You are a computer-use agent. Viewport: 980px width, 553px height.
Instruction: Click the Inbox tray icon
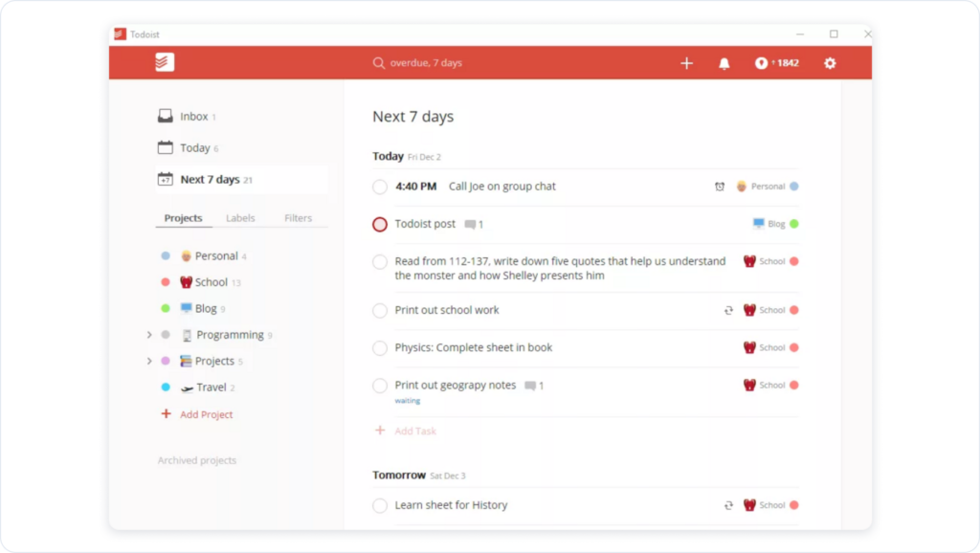[x=165, y=116]
